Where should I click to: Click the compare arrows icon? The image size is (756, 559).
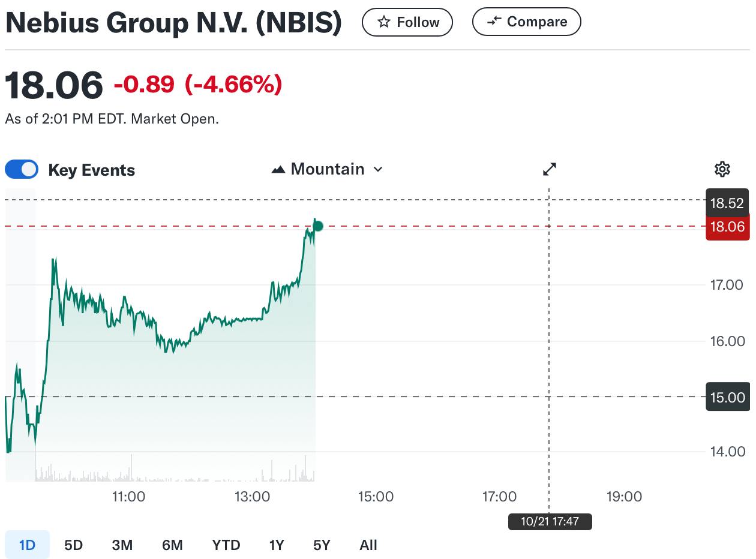point(494,22)
